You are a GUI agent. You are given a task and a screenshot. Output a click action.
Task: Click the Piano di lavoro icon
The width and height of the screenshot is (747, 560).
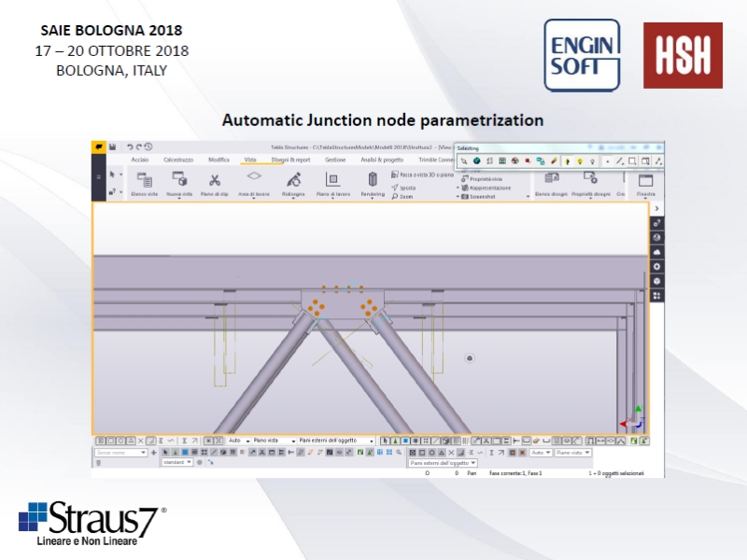(331, 180)
